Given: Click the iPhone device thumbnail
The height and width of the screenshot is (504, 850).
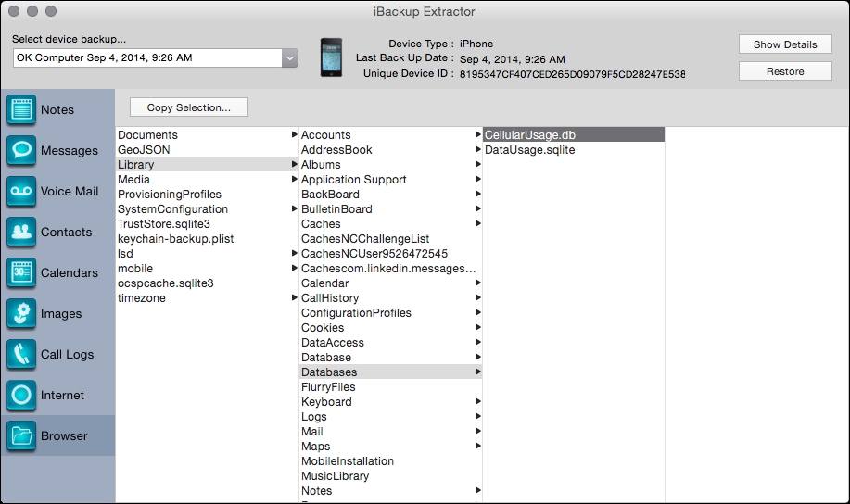Looking at the screenshot, I should 331,57.
